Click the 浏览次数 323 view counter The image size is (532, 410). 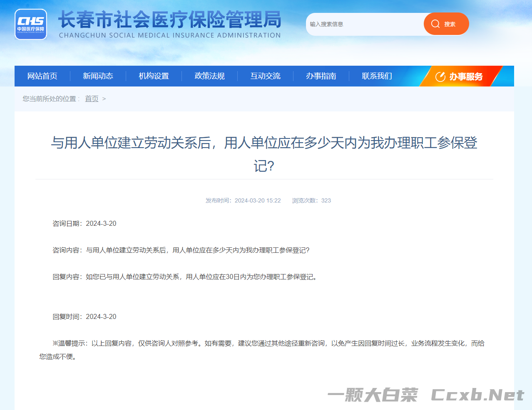311,200
